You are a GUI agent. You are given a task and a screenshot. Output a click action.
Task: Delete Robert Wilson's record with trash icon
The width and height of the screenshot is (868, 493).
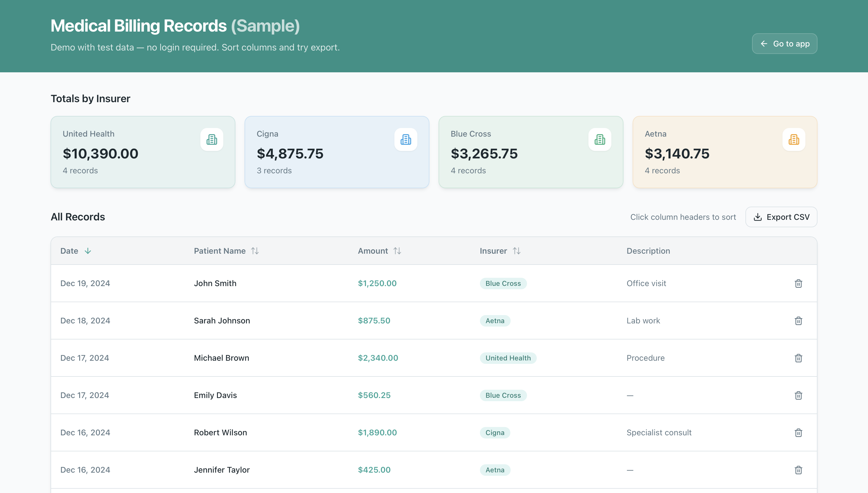[x=798, y=432]
